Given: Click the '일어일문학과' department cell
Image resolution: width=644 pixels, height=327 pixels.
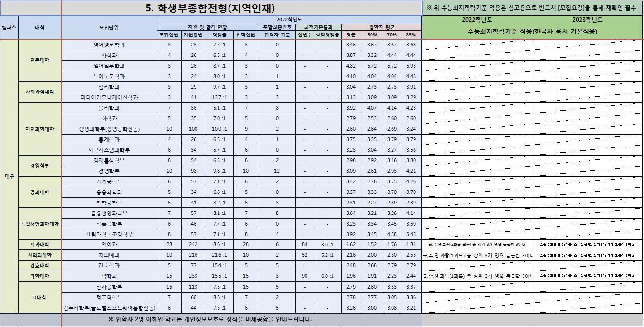Looking at the screenshot, I should (109, 66).
